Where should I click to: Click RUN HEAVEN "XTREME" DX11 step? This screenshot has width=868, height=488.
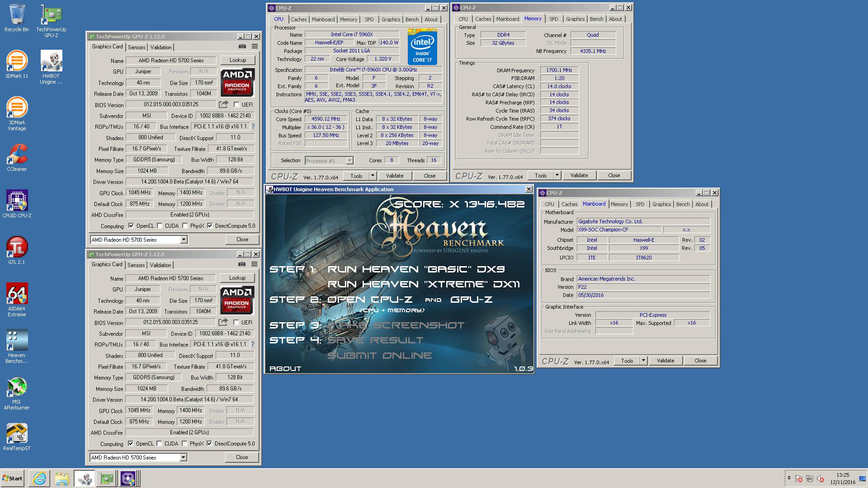pyautogui.click(x=424, y=284)
